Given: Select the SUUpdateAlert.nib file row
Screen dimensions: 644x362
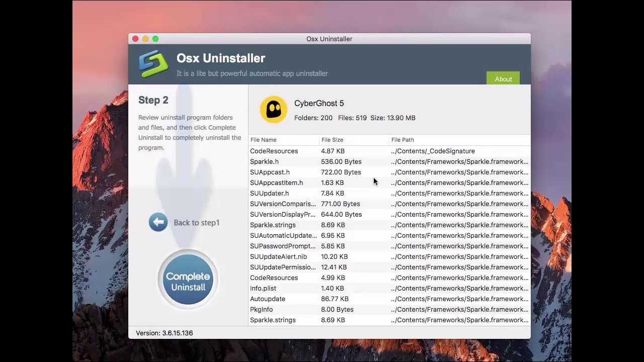Looking at the screenshot, I should point(389,256).
